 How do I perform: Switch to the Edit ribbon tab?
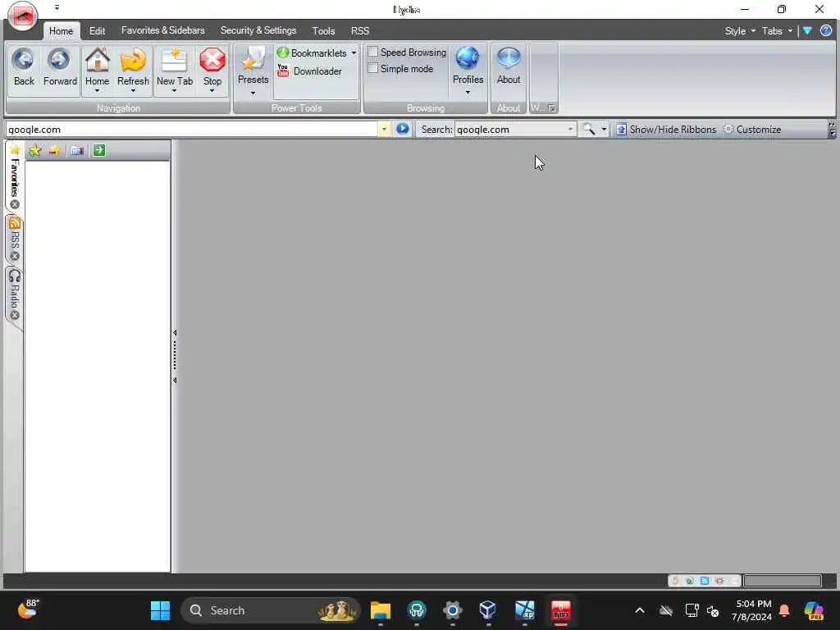click(x=97, y=31)
